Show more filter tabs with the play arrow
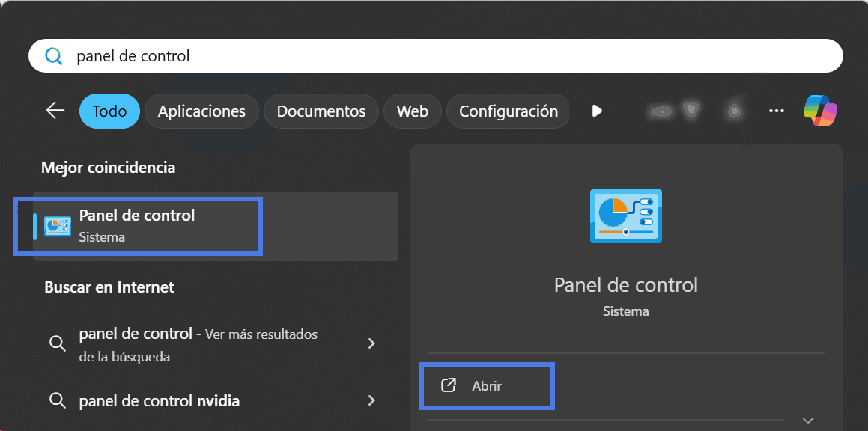 597,111
